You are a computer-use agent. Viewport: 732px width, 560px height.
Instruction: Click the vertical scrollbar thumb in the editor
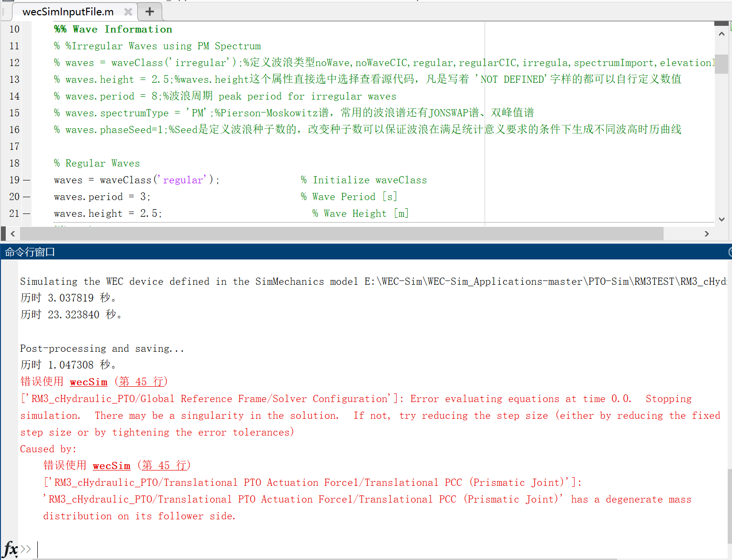pos(721,65)
